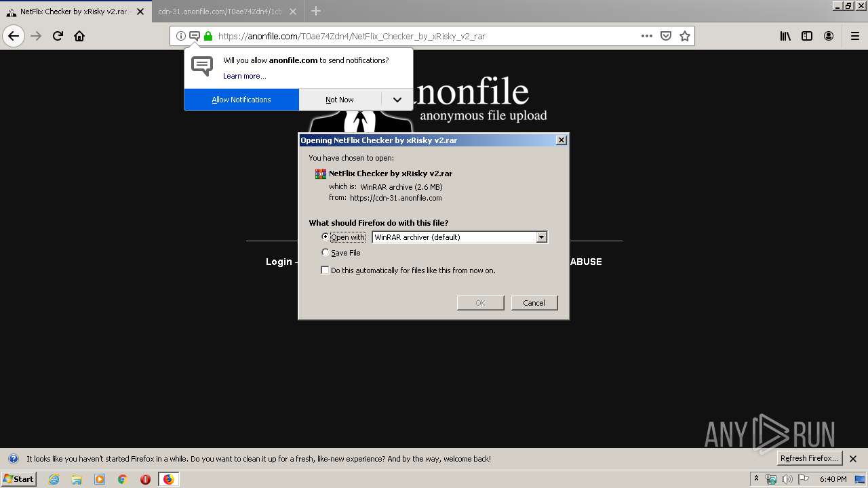Click Allow Notifications button
This screenshot has height=488, width=868.
pyautogui.click(x=241, y=100)
